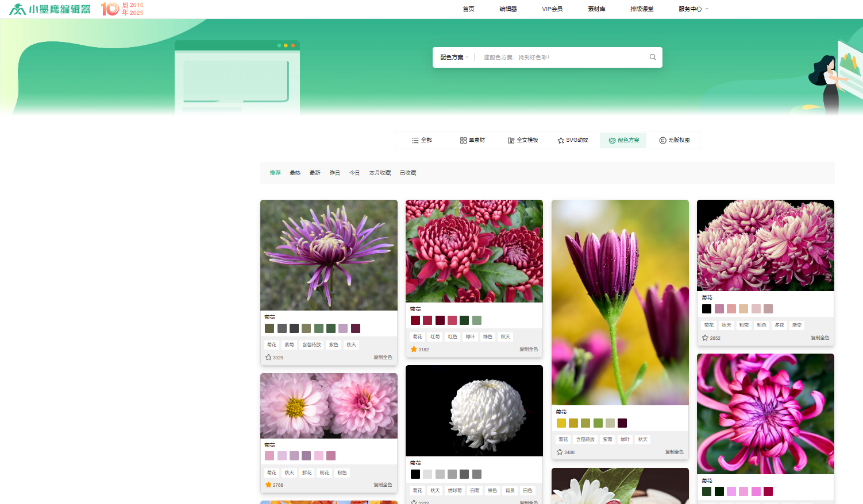
Task: Switch to the 最热 sorting tab
Action: 295,173
